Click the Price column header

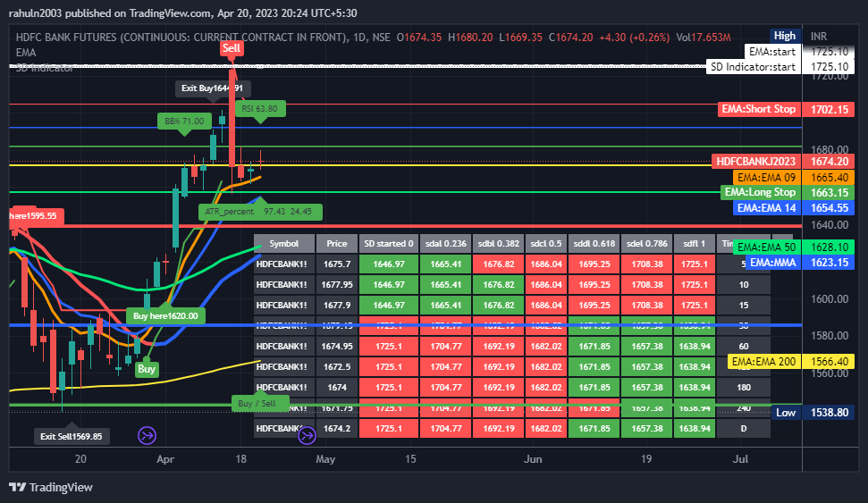point(337,244)
